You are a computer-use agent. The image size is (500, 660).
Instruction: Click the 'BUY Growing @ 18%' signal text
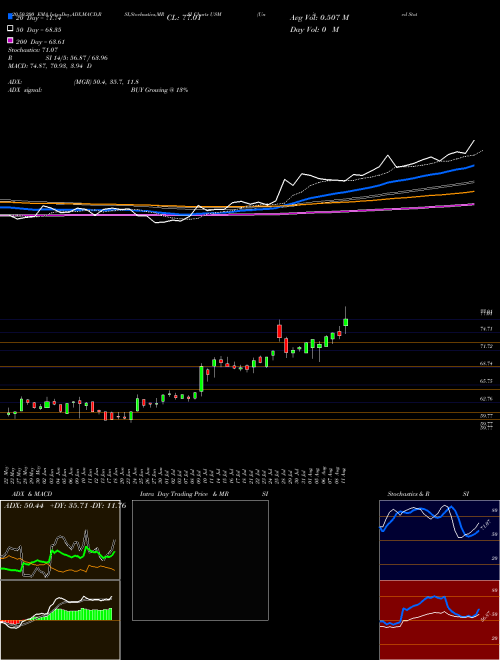click(159, 90)
